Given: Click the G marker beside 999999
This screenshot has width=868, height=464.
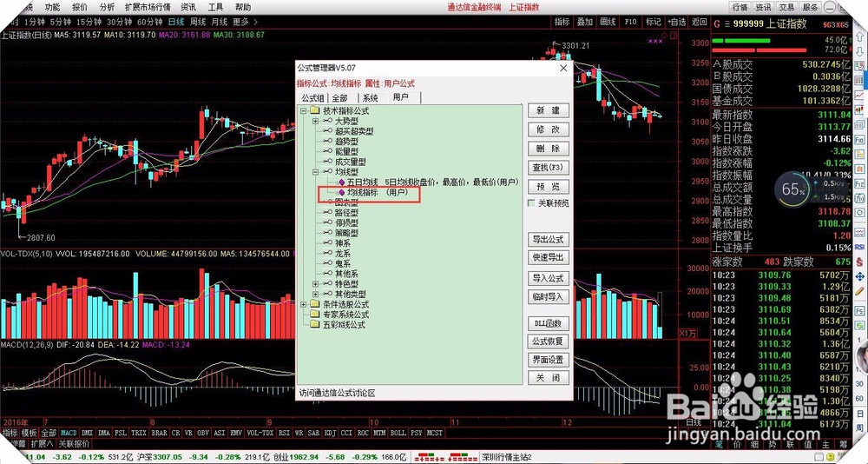Looking at the screenshot, I should (717, 23).
